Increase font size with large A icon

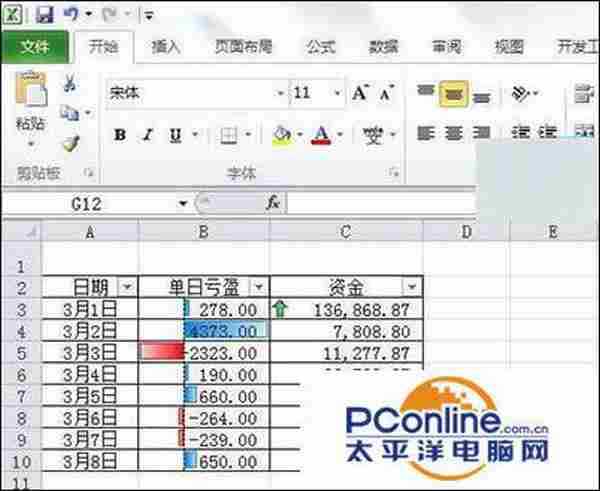360,93
